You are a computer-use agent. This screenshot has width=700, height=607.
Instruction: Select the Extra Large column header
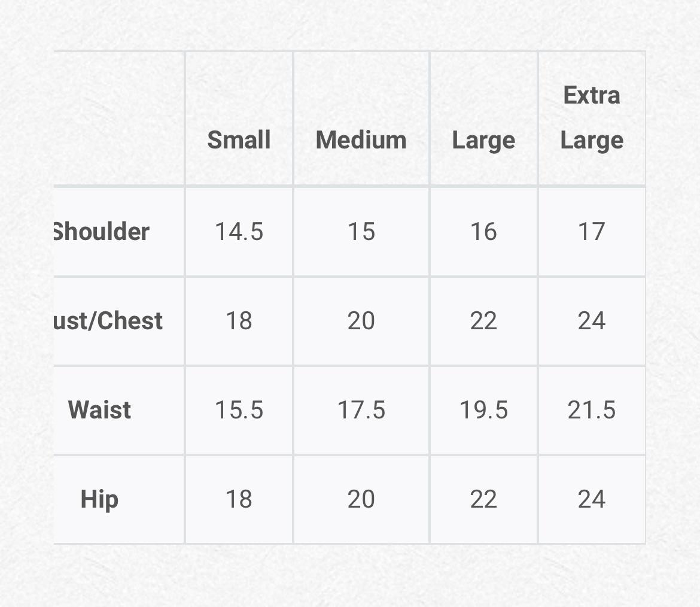tap(592, 118)
